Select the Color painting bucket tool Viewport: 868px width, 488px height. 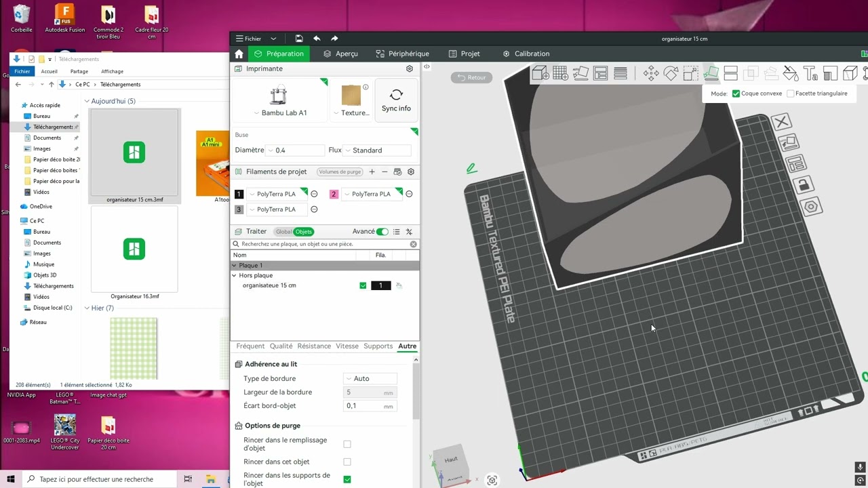pyautogui.click(x=791, y=73)
